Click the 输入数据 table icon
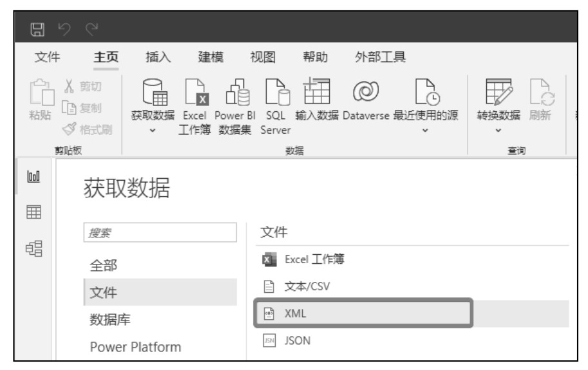This screenshot has width=588, height=370. click(x=317, y=91)
